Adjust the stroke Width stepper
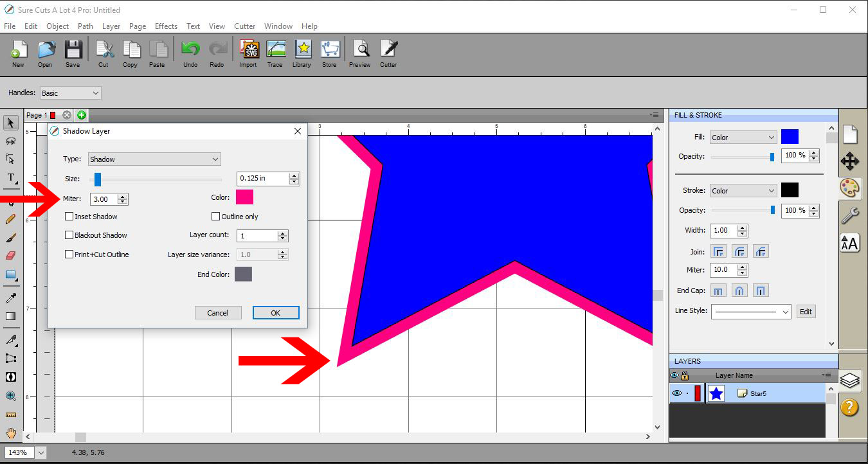This screenshot has width=868, height=464. point(743,230)
